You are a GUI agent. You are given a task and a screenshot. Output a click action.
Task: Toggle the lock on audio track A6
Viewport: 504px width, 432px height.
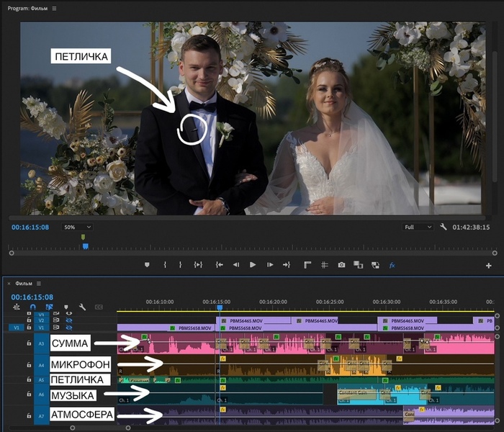30,395
